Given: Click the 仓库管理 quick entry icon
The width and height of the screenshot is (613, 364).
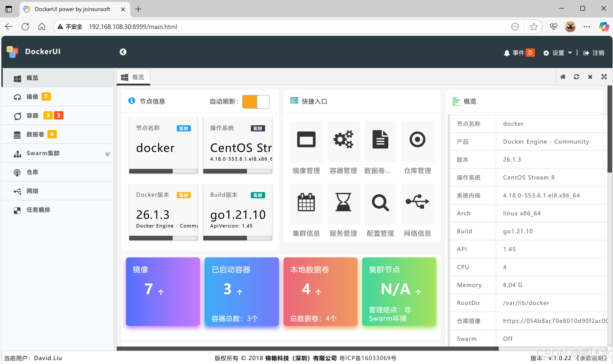Looking at the screenshot, I should [417, 139].
